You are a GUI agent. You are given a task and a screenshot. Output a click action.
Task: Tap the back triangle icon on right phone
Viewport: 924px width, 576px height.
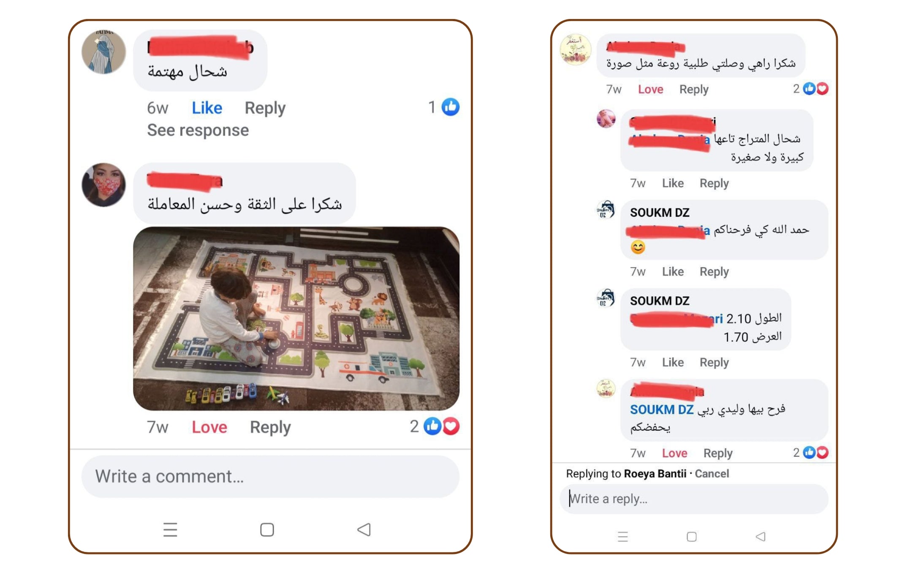pos(761,537)
